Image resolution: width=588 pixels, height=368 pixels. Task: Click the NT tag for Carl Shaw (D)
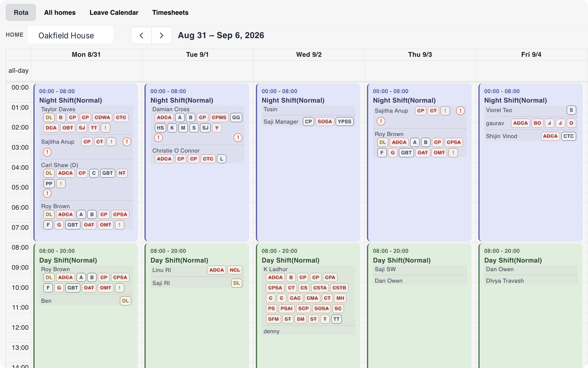122,173
